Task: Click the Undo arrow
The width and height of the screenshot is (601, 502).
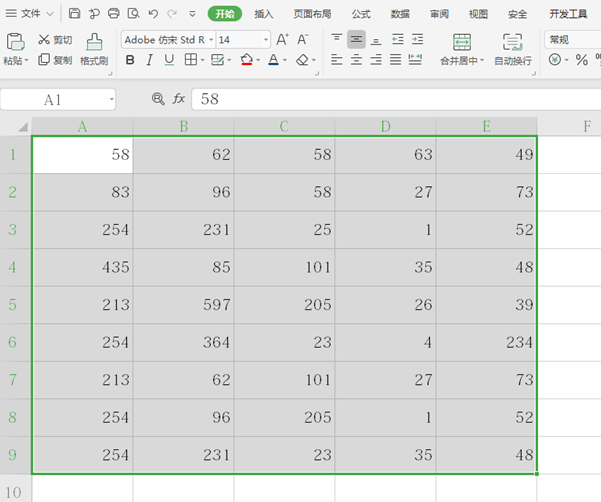Action: click(153, 14)
